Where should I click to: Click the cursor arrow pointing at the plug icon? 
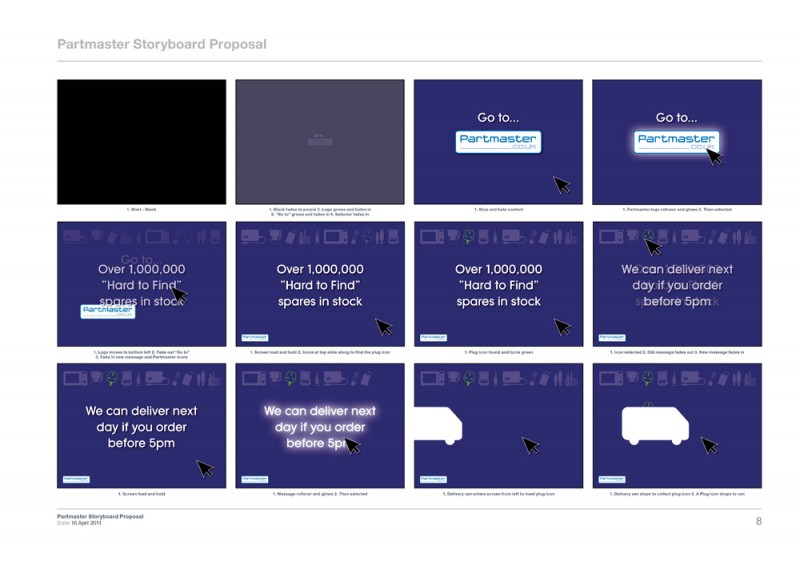pos(653,247)
